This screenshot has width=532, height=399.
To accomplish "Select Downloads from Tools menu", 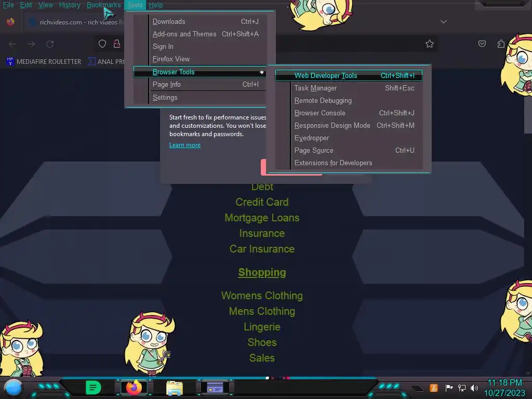I will click(199, 21).
